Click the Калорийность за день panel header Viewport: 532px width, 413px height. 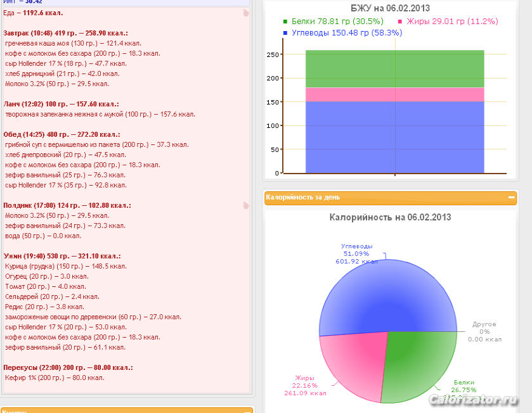click(x=380, y=198)
